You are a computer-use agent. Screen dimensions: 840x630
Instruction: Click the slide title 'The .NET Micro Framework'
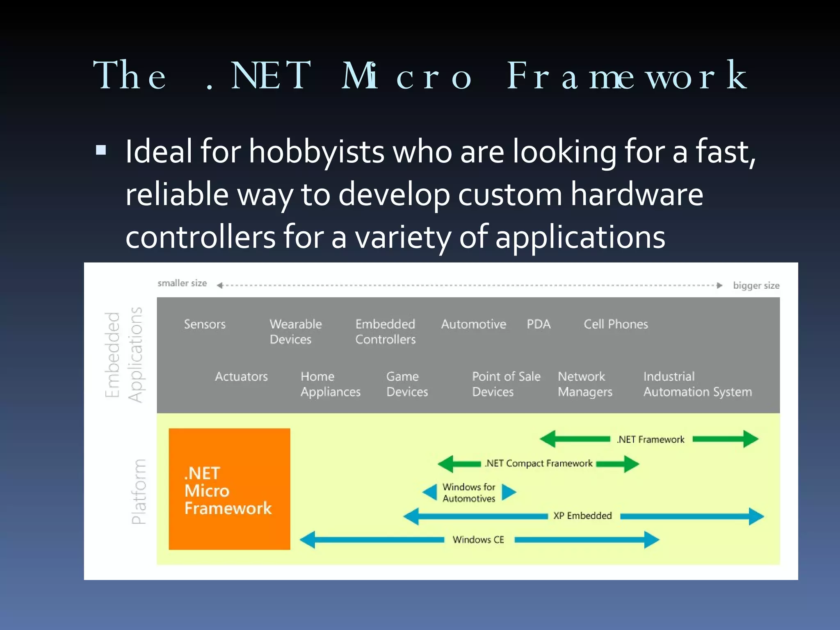point(420,75)
